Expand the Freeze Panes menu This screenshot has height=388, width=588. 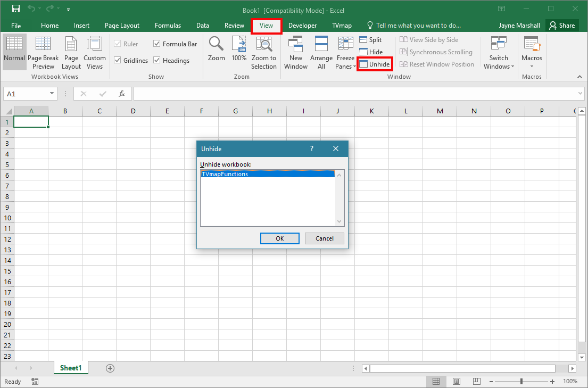pyautogui.click(x=345, y=52)
